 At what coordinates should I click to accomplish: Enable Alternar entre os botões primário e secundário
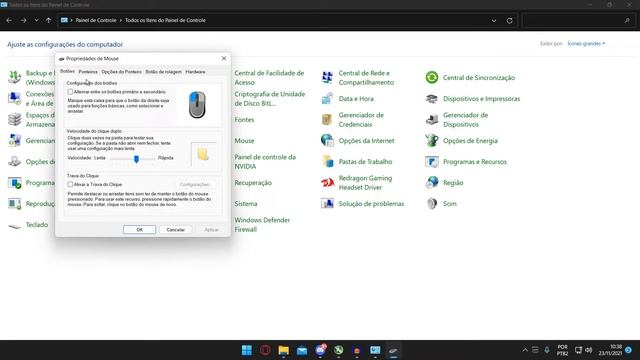click(70, 92)
